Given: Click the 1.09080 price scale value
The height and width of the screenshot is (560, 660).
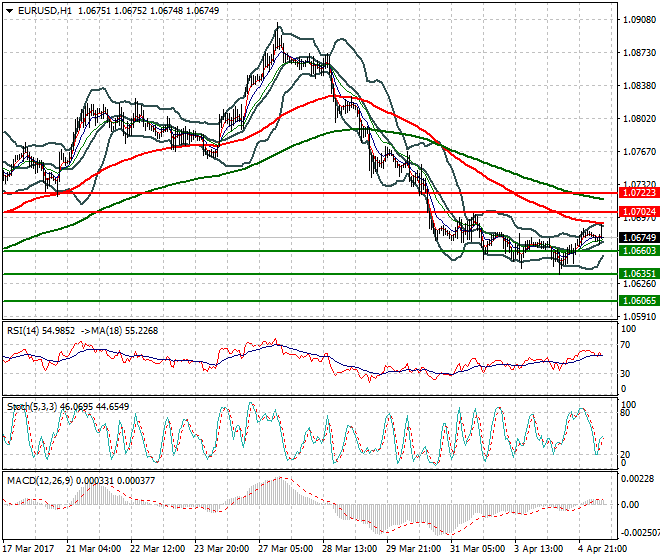Looking at the screenshot, I should (x=639, y=20).
